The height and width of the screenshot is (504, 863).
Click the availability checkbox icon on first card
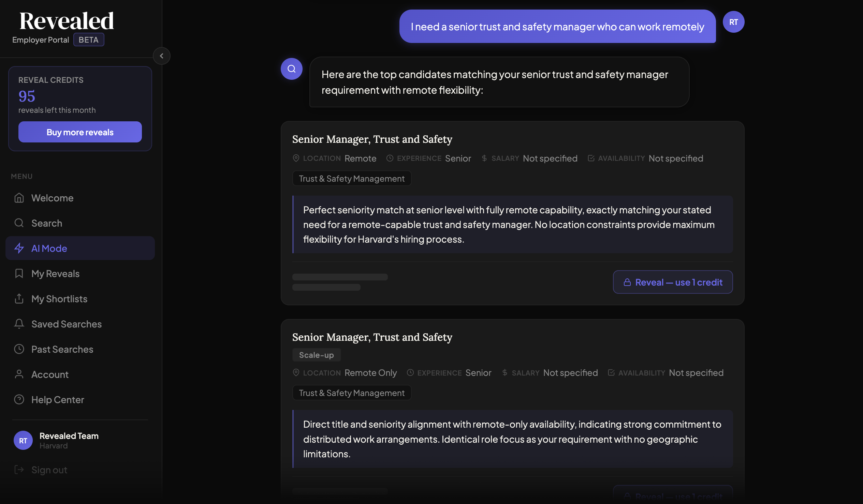tap(591, 158)
